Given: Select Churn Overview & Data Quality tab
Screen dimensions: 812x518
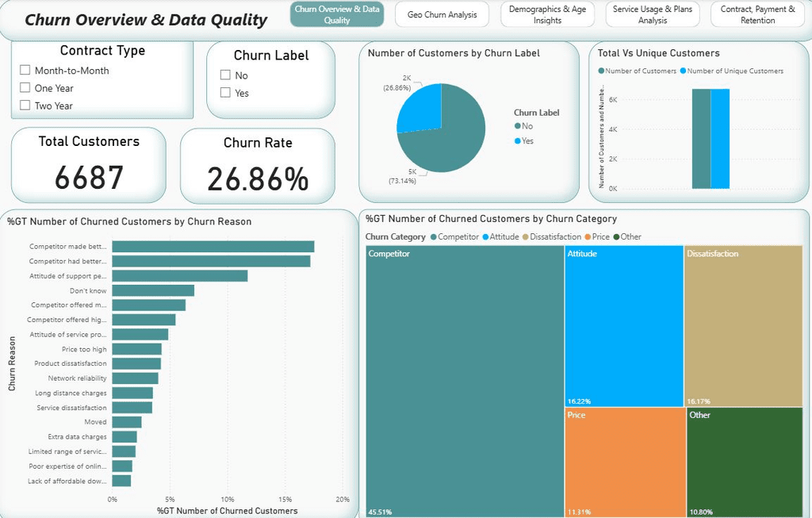Looking at the screenshot, I should pos(337,14).
